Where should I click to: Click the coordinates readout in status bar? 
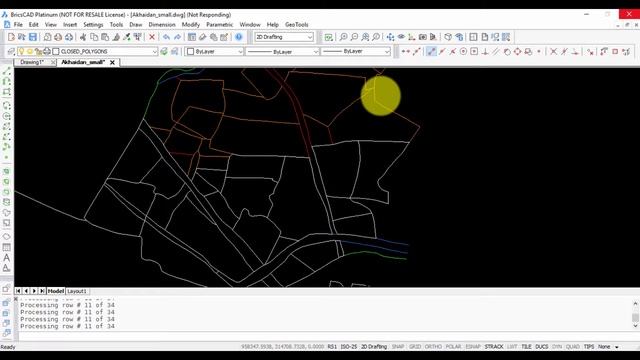tap(282, 347)
